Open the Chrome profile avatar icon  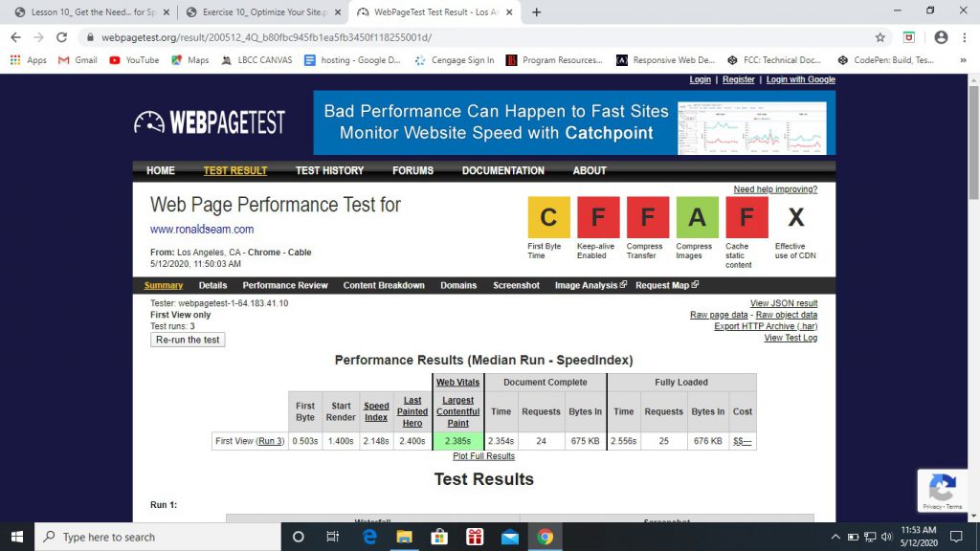tap(941, 37)
